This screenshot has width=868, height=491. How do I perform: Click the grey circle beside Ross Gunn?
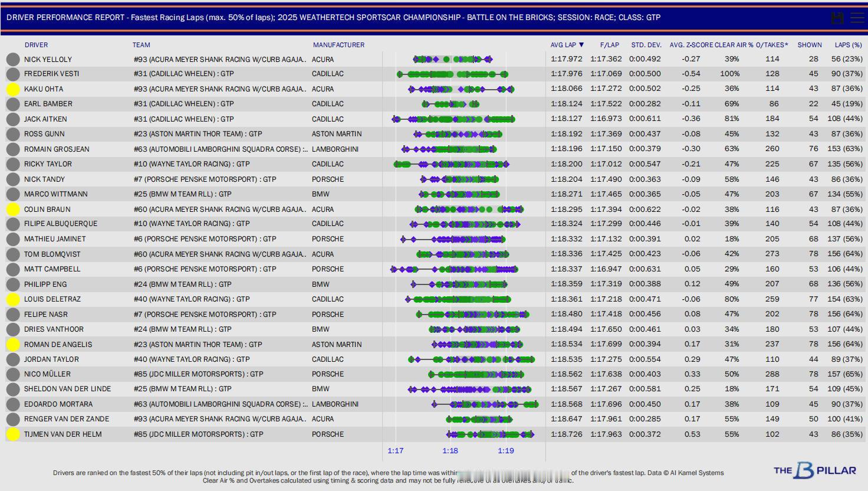pos(13,134)
